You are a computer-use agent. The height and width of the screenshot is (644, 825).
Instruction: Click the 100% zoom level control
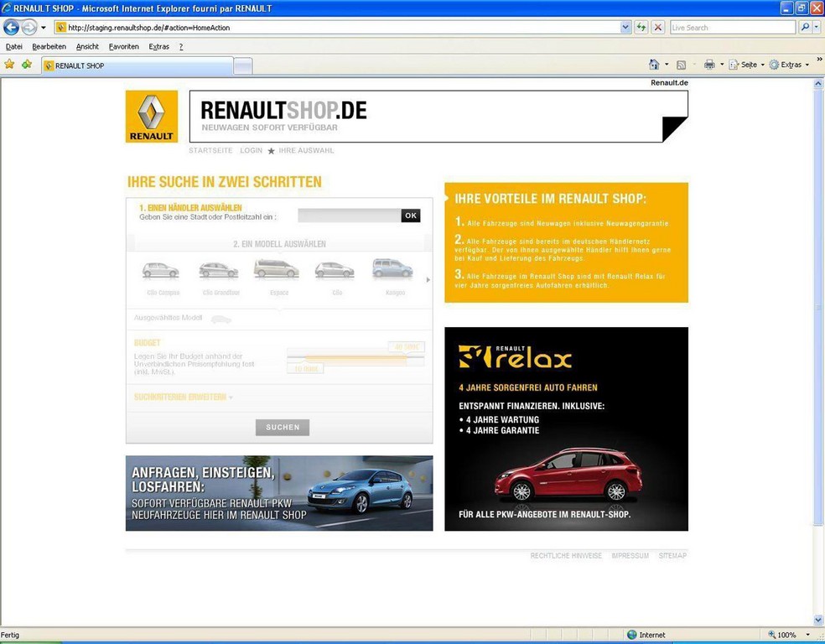pyautogui.click(x=781, y=635)
